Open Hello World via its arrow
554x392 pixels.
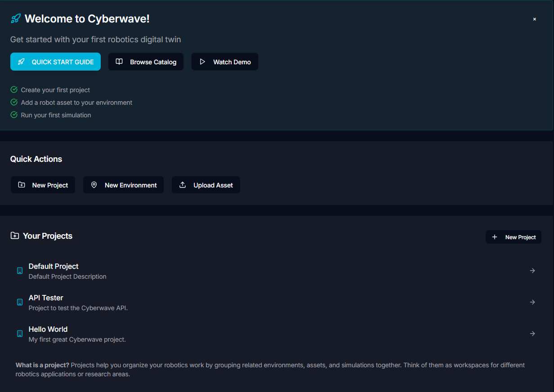532,334
